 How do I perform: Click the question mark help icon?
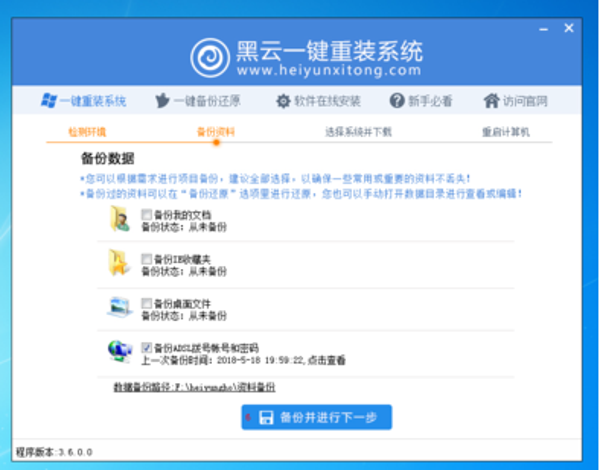[397, 101]
